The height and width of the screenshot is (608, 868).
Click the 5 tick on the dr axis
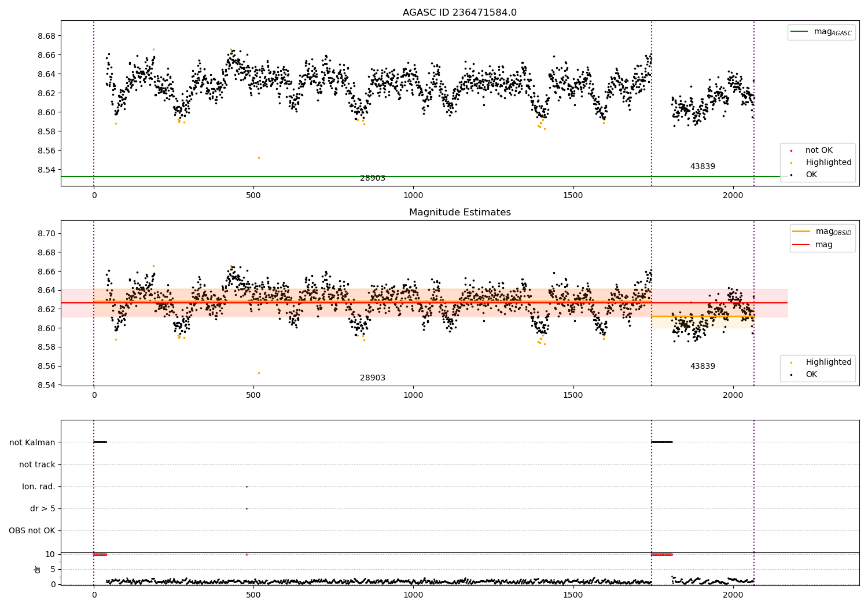(53, 569)
